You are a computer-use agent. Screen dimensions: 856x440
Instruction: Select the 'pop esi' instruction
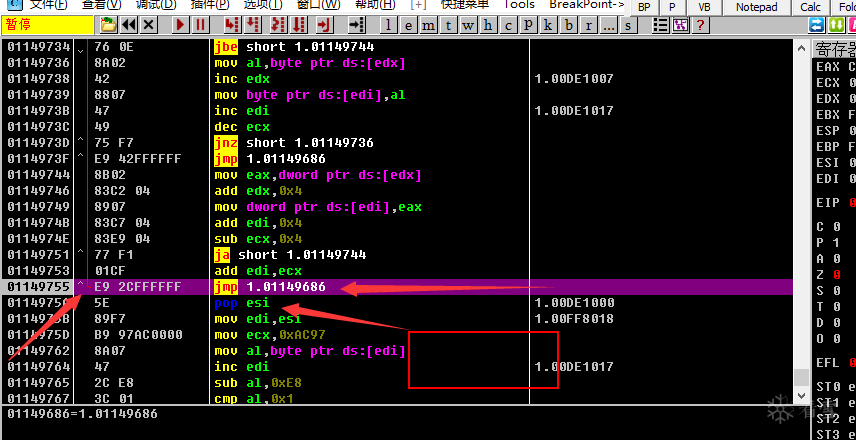[x=242, y=302]
